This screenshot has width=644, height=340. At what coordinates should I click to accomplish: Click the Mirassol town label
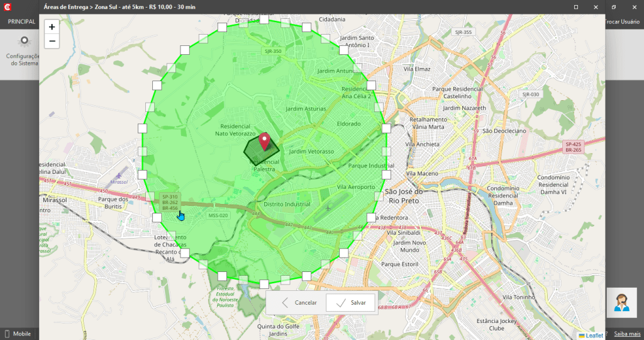point(55,200)
